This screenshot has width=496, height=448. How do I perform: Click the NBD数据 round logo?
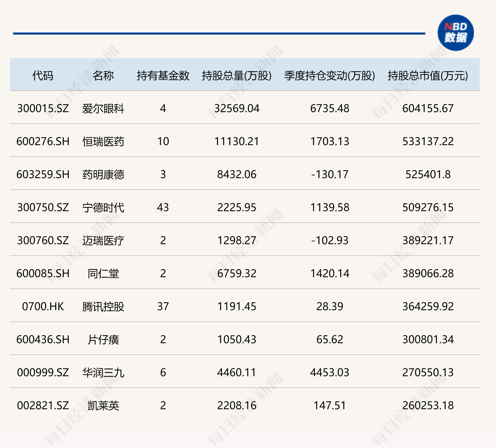coord(456,33)
